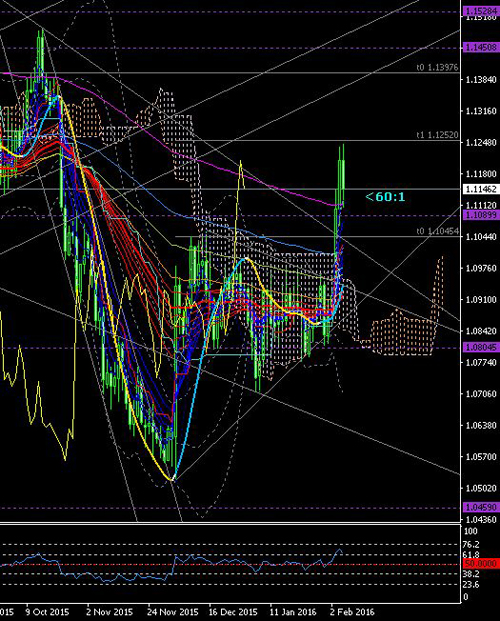500x621 pixels.
Task: Click the current price box 1.11462
Action: (x=481, y=189)
